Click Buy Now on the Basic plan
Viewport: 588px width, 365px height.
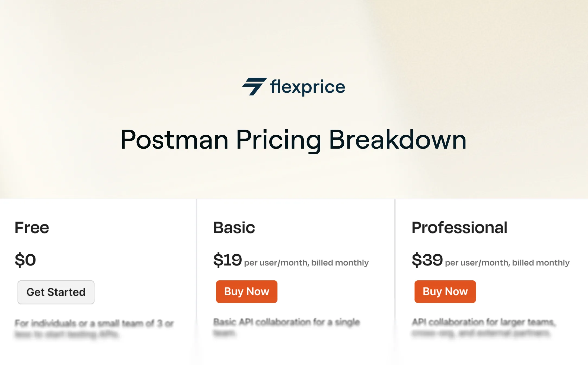pos(246,292)
